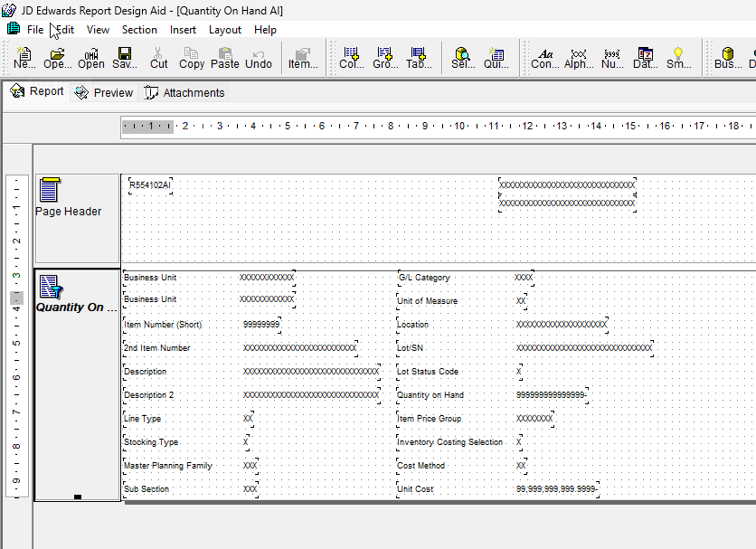Viewport: 756px width, 549px height.
Task: Switch to the Attachments tab
Action: (184, 92)
